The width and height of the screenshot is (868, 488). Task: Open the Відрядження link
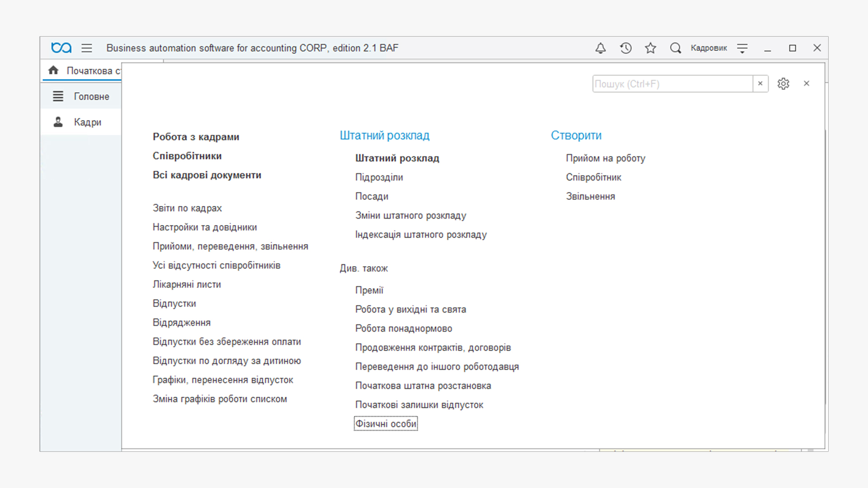coord(182,323)
